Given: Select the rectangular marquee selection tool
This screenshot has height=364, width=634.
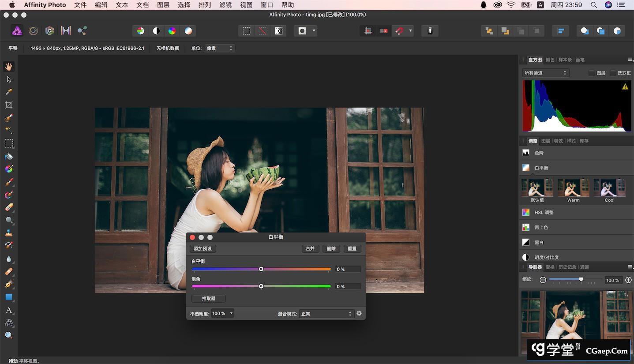Looking at the screenshot, I should [x=9, y=143].
